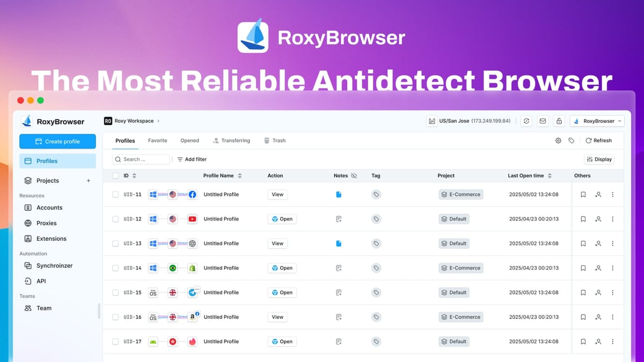Open the settings gear icon near Refresh
The width and height of the screenshot is (644, 362).
pos(558,141)
